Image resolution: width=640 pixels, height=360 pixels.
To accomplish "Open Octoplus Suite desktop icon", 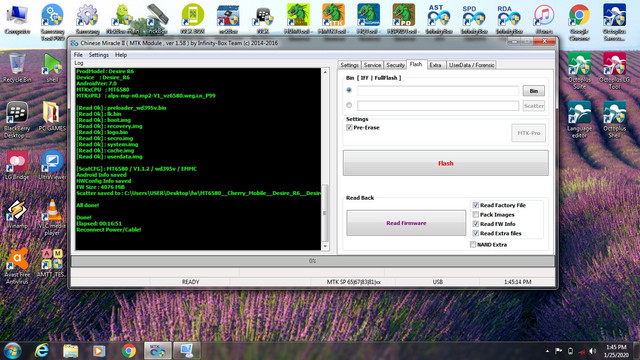I will (x=579, y=70).
